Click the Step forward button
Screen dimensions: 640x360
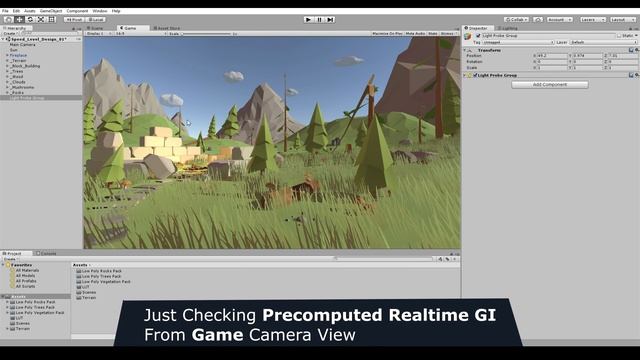point(330,20)
